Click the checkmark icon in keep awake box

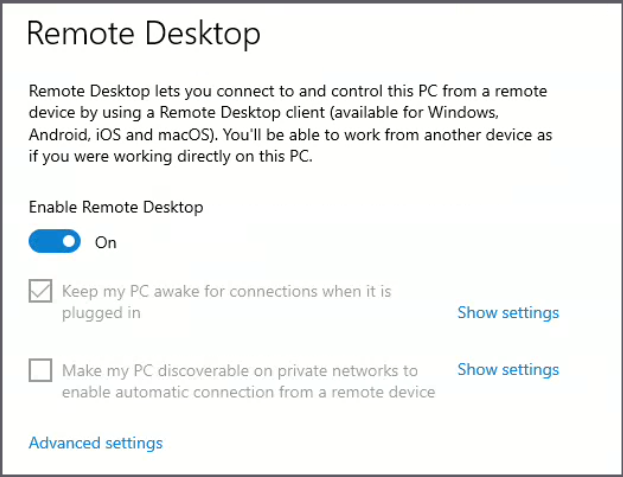[x=41, y=292]
